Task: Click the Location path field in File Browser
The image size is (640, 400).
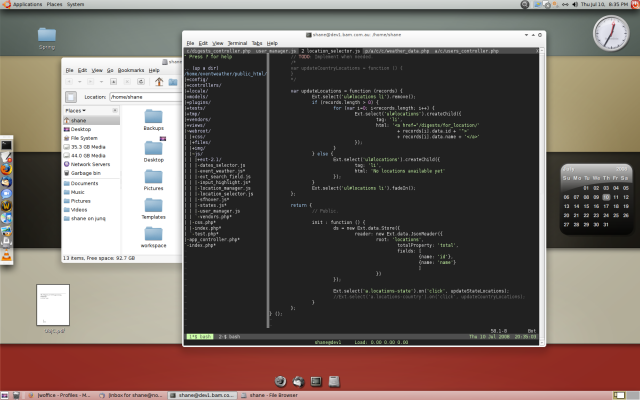Action: click(146, 97)
